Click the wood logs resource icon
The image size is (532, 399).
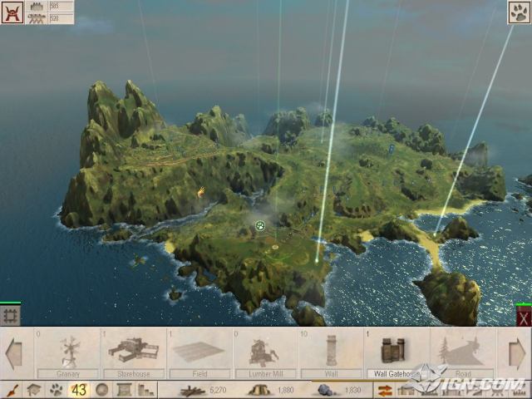click(x=192, y=391)
